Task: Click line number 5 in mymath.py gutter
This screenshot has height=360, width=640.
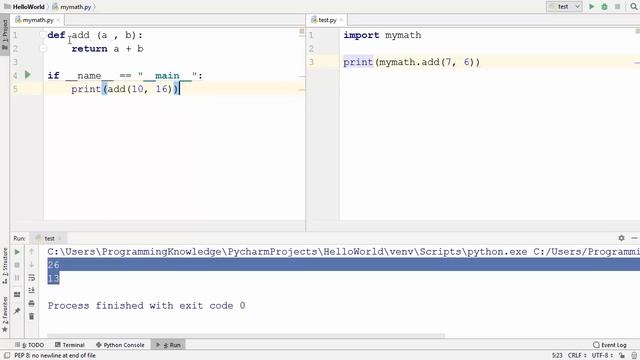Action: [15, 89]
